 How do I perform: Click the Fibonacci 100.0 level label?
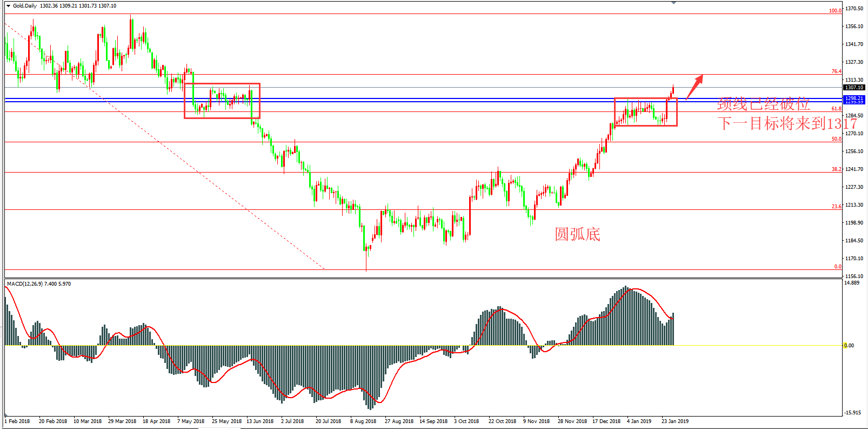(835, 11)
